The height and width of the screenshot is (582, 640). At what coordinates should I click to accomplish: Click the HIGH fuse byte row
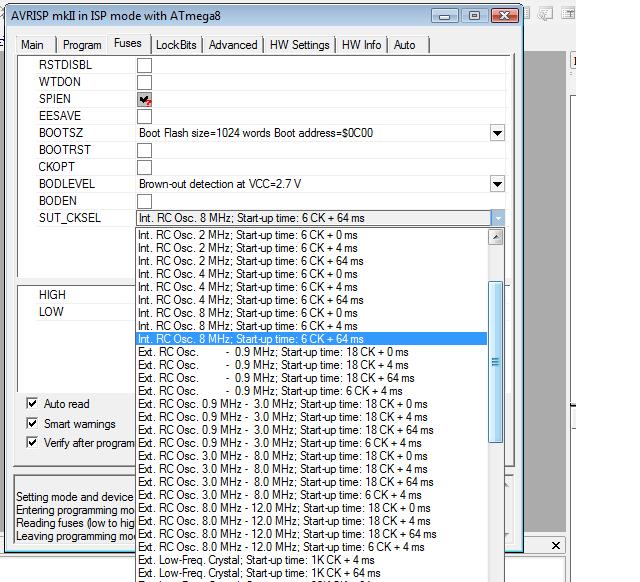pos(87,295)
